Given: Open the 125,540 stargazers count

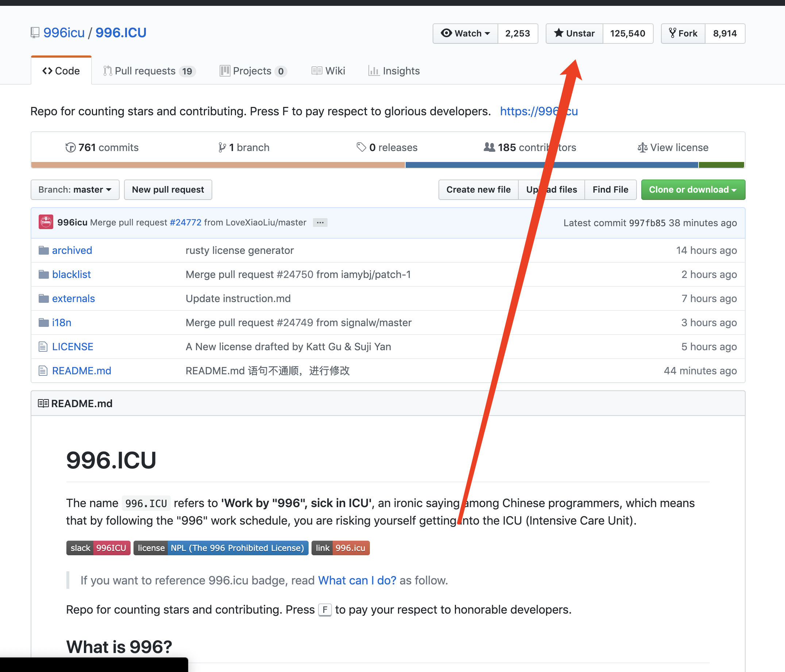Looking at the screenshot, I should (x=627, y=33).
